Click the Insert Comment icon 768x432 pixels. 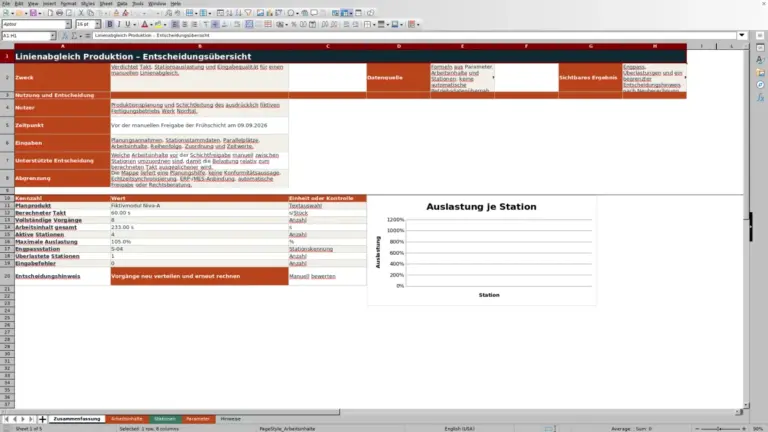click(x=314, y=13)
